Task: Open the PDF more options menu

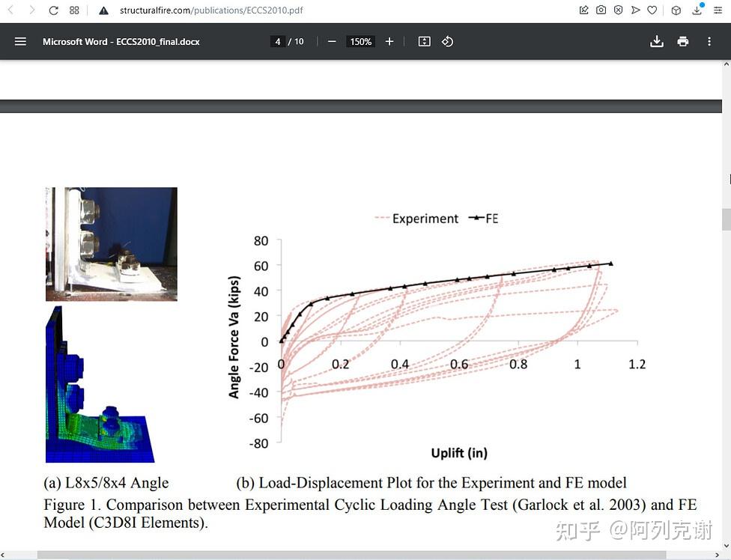Action: point(709,41)
